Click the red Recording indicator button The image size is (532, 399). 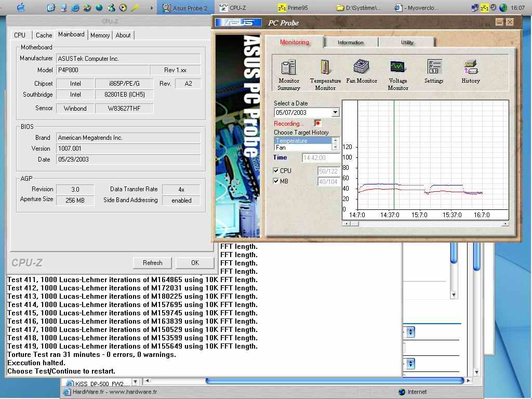coord(317,123)
